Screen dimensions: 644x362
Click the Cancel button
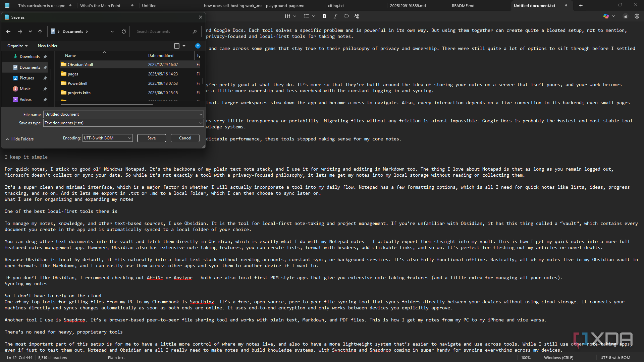185,138
